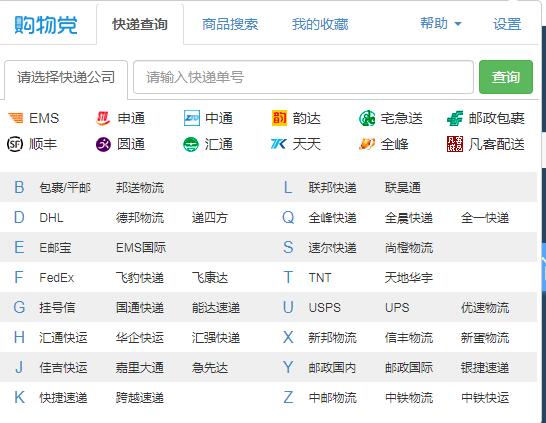Focus the 请输入快递单号 tracking number field
This screenshot has height=423, width=546.
[303, 77]
